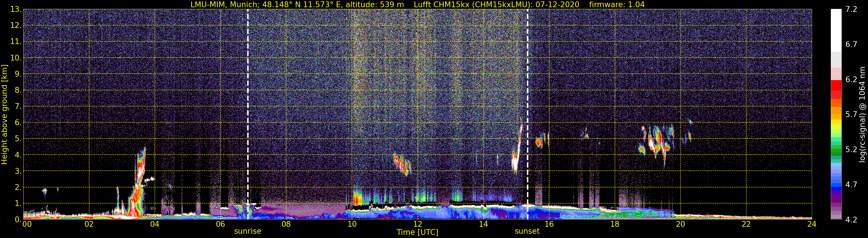
Task: Click the white top band of the colorbar
Action: pos(836,30)
